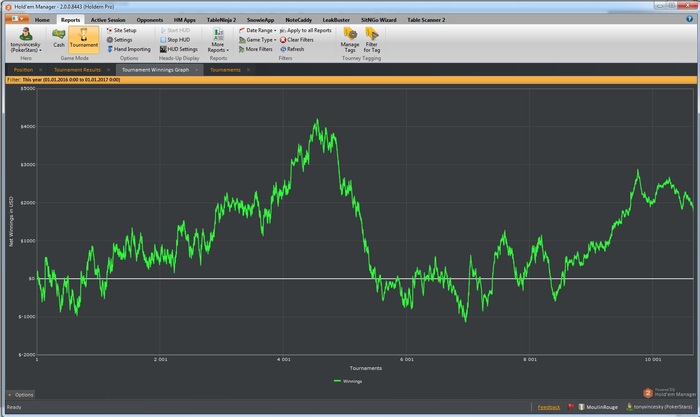Open the Tournament Results tab
The image size is (700, 417).
pos(77,70)
